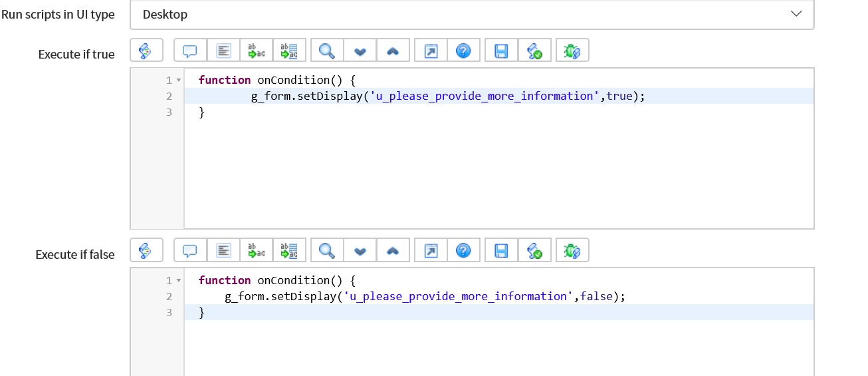
Task: Save script via Execute if true toolbar
Action: click(x=502, y=51)
